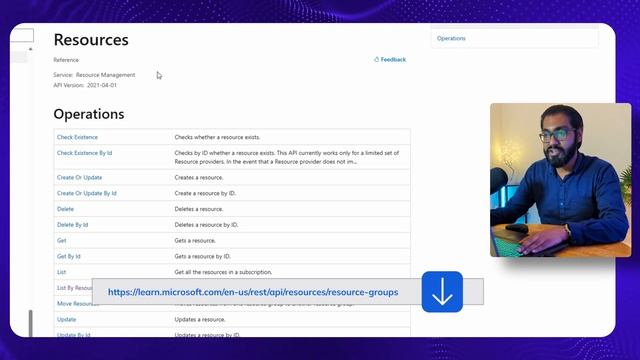Open the Check Existence By Id link
This screenshot has width=640, height=360.
click(84, 153)
